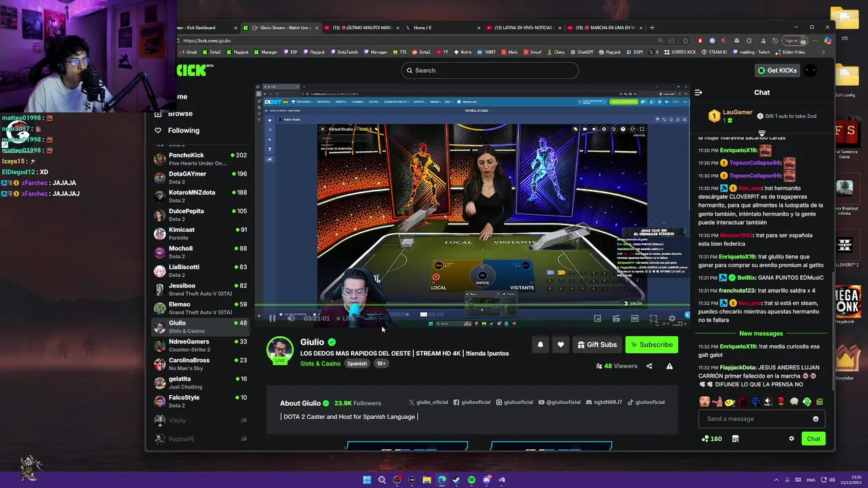
Task: Open FalcoStyle channel in the sidebar
Action: click(x=201, y=401)
